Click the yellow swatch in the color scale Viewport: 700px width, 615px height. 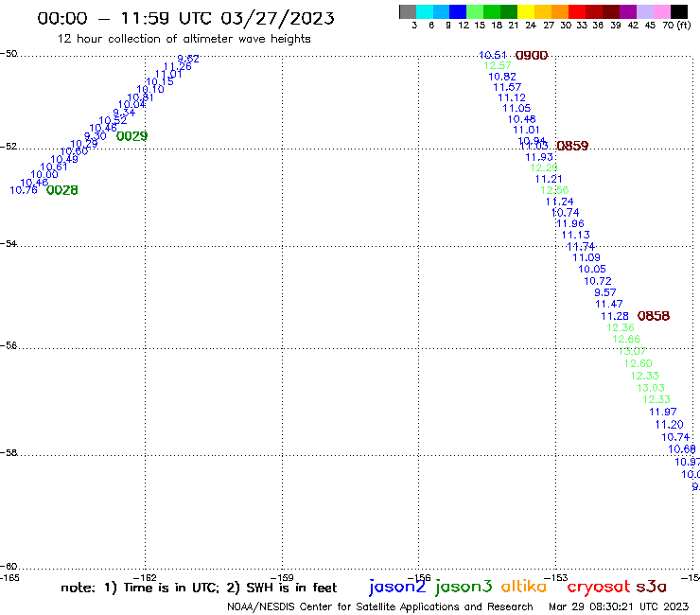526,11
